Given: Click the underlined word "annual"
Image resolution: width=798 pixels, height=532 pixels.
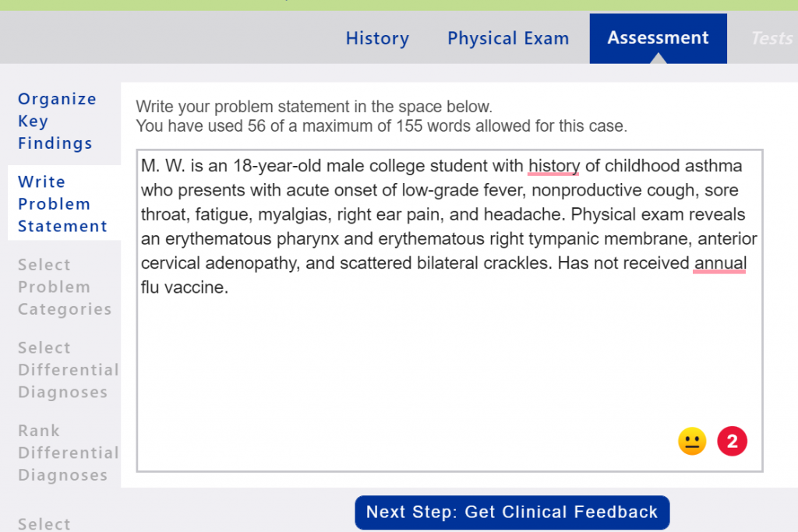Looking at the screenshot, I should (719, 263).
